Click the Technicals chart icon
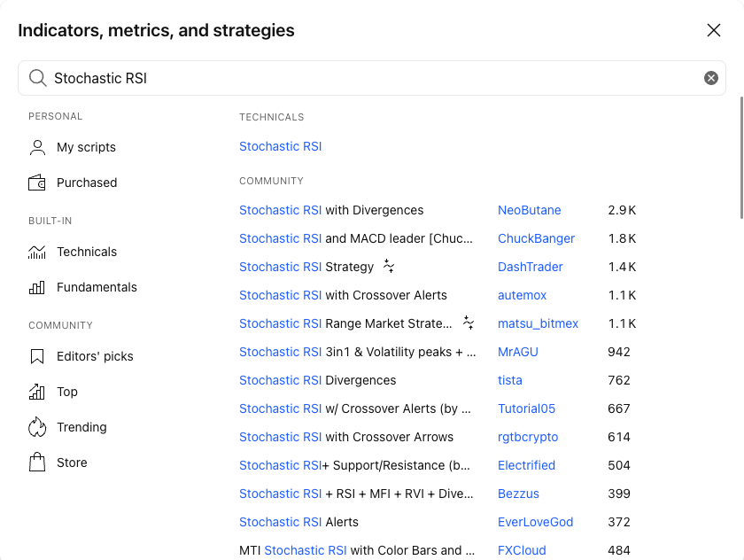 [37, 252]
